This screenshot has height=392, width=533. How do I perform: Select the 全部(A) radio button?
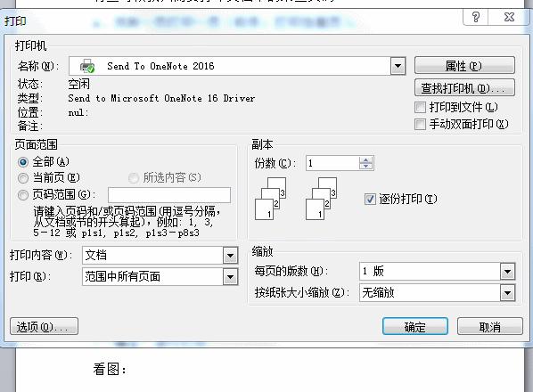[23, 162]
